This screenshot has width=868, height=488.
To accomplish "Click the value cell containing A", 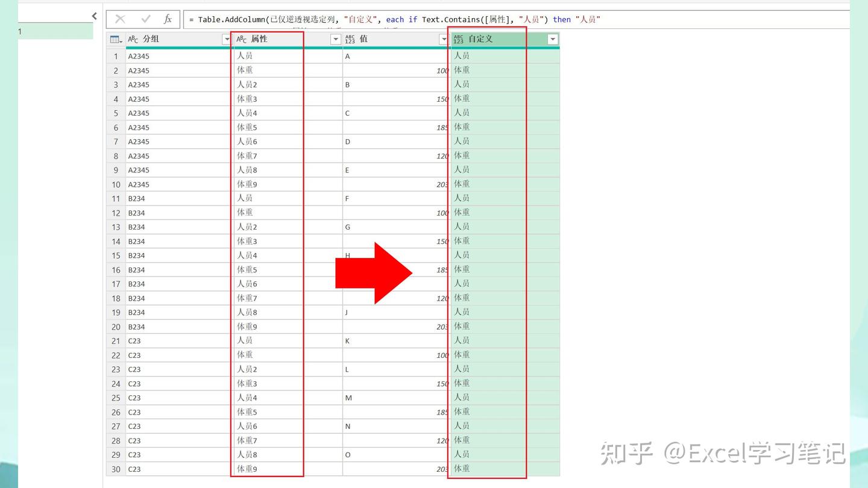I will click(x=396, y=56).
